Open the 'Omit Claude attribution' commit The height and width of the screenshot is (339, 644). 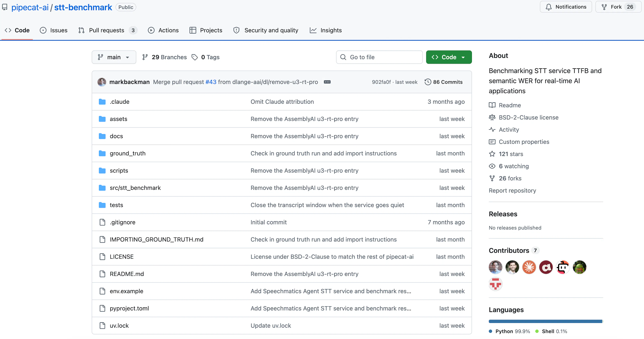282,102
